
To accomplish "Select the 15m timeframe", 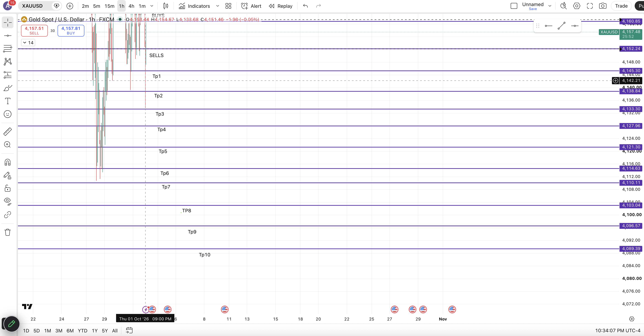I will tap(109, 6).
